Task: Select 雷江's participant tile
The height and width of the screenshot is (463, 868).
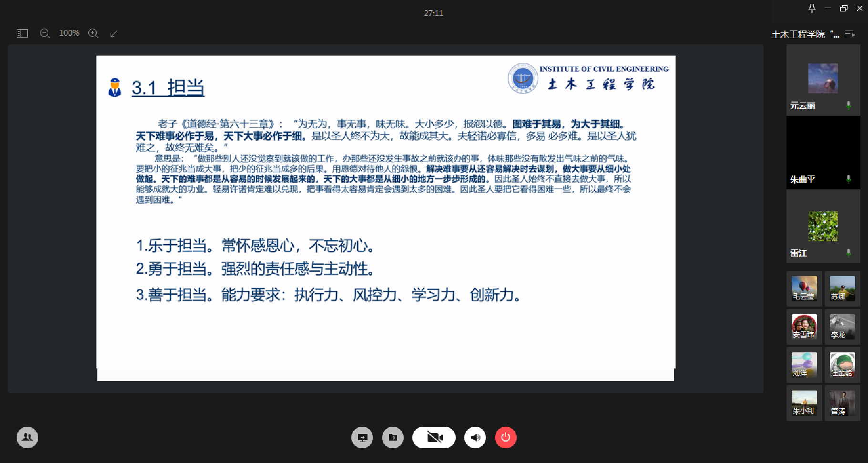Action: 823,227
